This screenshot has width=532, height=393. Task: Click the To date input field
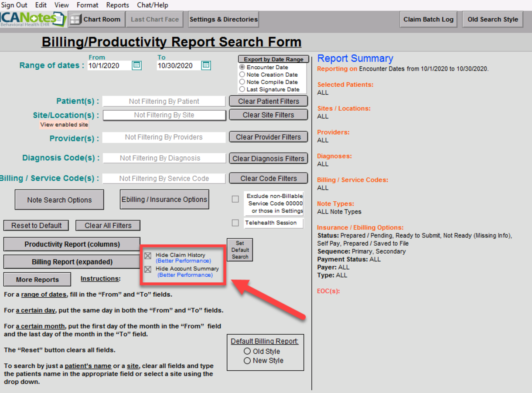click(178, 65)
